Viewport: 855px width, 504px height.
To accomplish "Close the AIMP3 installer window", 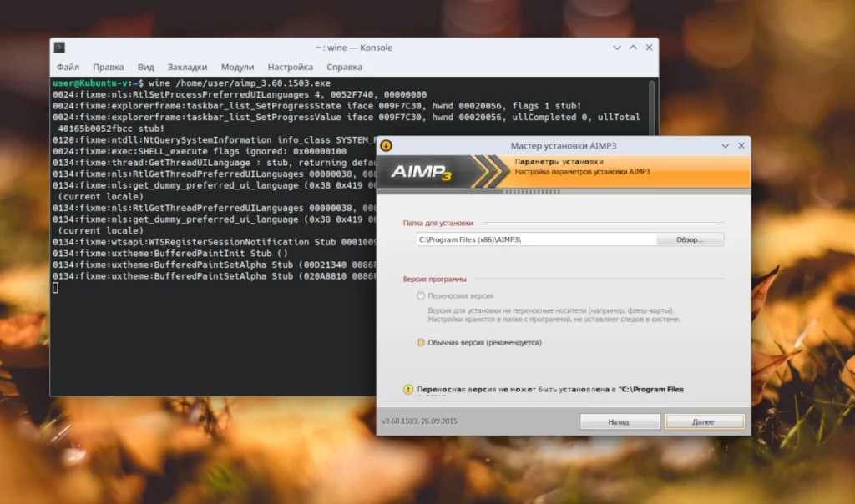I will 741,145.
